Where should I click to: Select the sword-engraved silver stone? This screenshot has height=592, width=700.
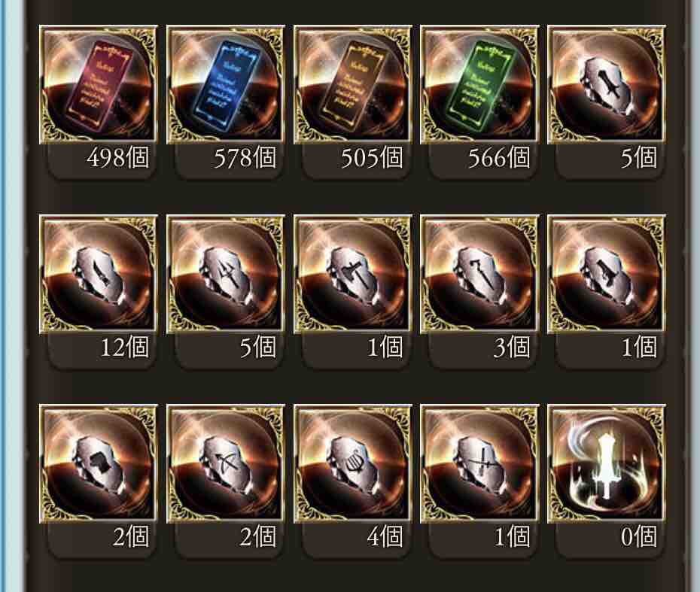(607, 85)
